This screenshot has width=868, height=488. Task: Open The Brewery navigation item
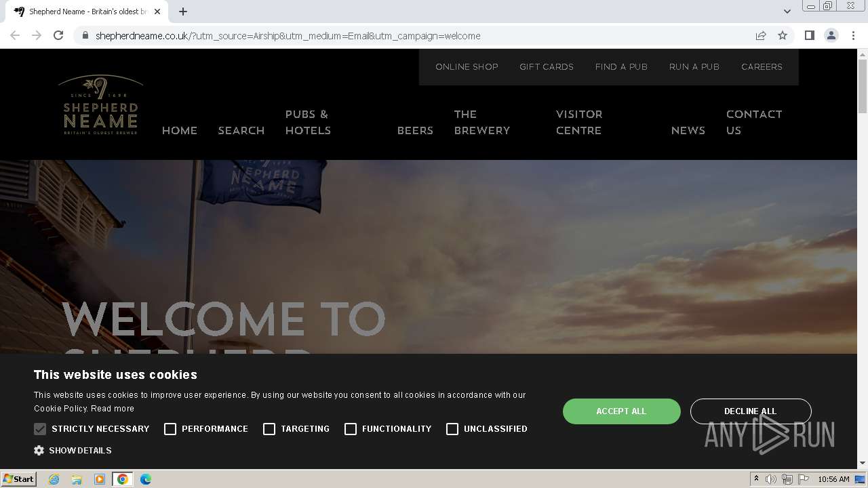point(481,122)
